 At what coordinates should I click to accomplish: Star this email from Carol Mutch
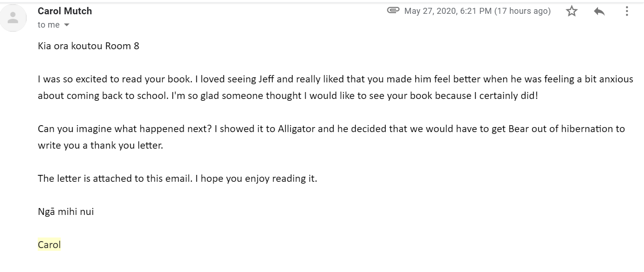coord(571,11)
